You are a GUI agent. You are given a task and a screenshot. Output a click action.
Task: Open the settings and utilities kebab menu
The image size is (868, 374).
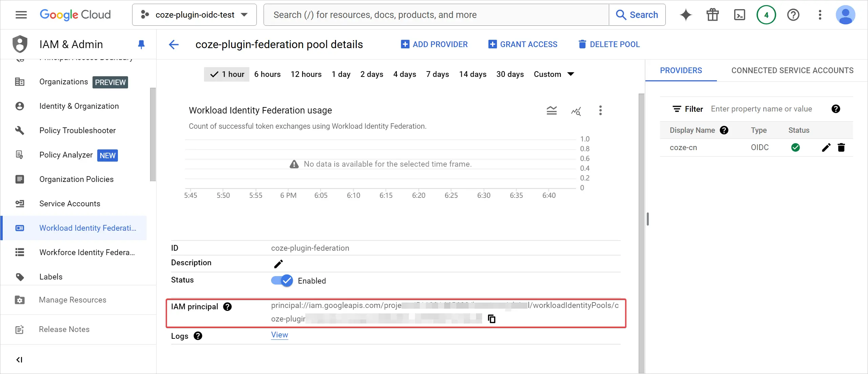click(820, 15)
